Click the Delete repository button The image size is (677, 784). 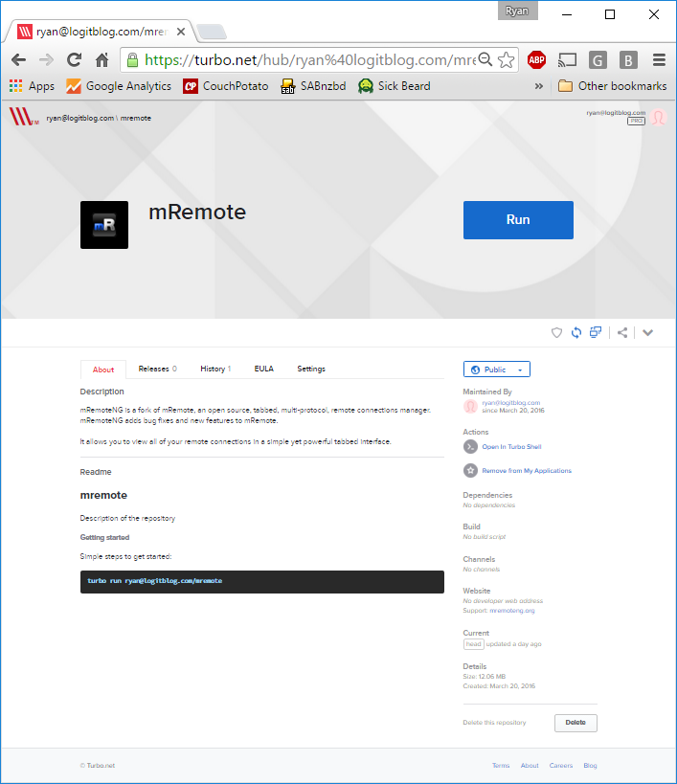point(575,723)
